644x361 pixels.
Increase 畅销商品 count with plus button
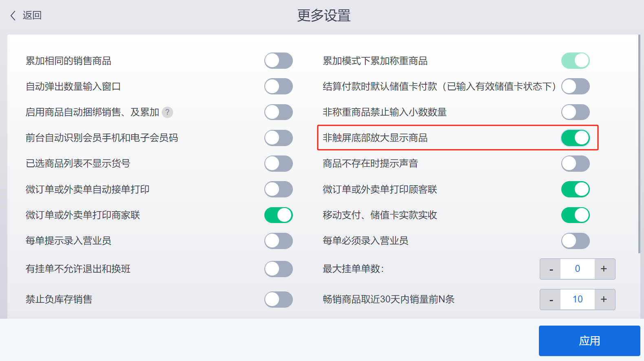[604, 300]
